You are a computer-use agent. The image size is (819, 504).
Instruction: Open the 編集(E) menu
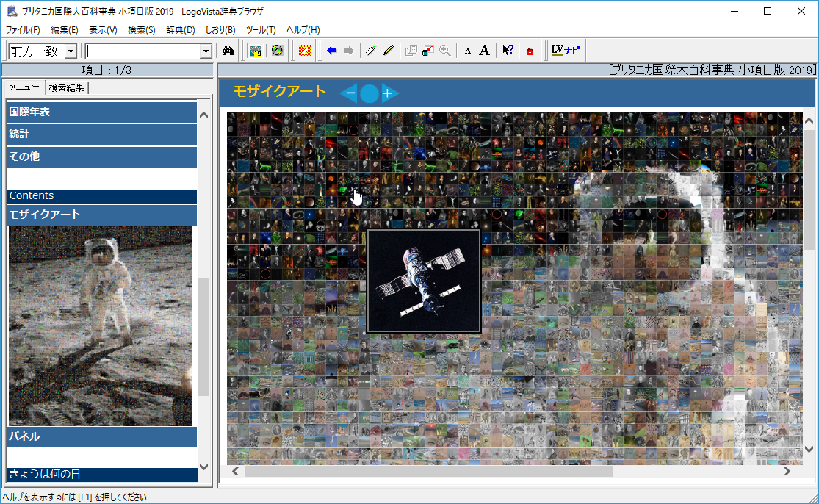[64, 30]
